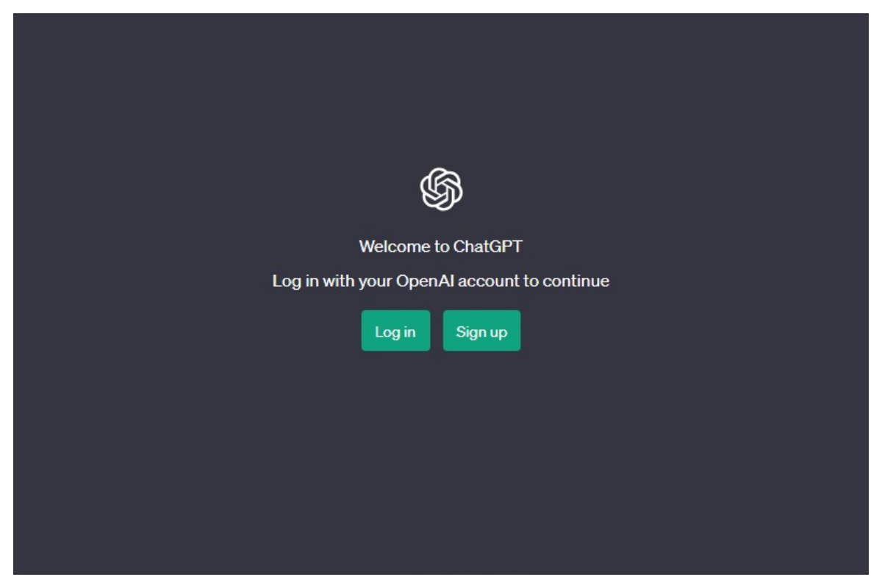Click the Welcome to ChatGPT heading

point(441,247)
